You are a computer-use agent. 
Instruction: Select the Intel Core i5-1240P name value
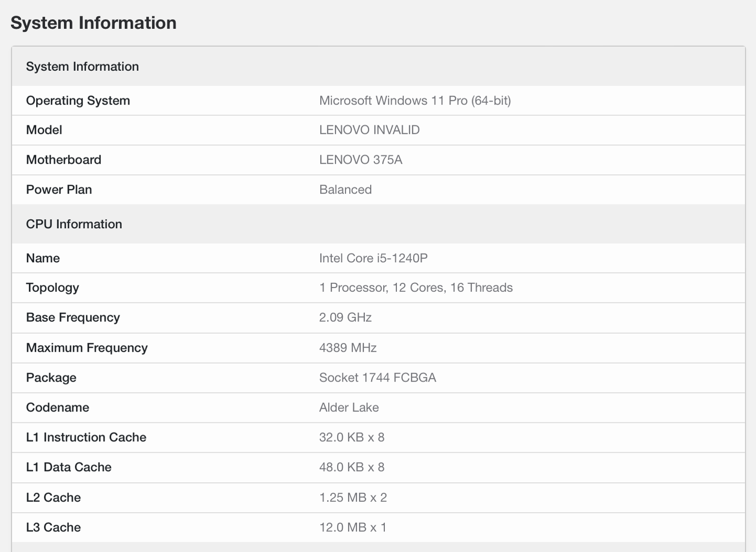point(373,258)
